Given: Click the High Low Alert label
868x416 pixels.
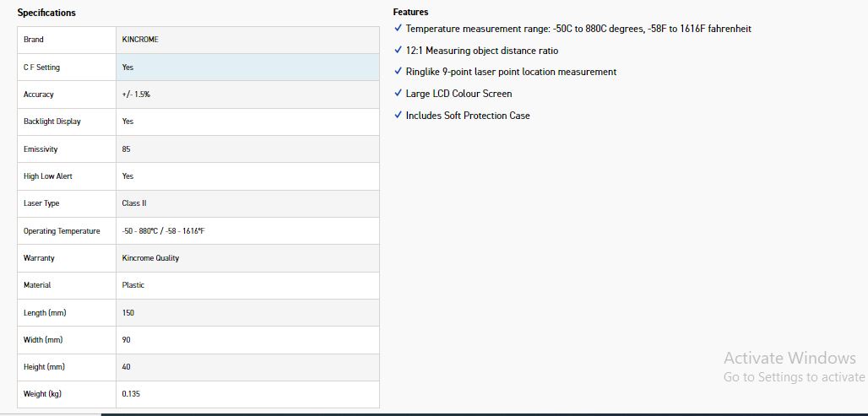Looking at the screenshot, I should click(x=47, y=176).
